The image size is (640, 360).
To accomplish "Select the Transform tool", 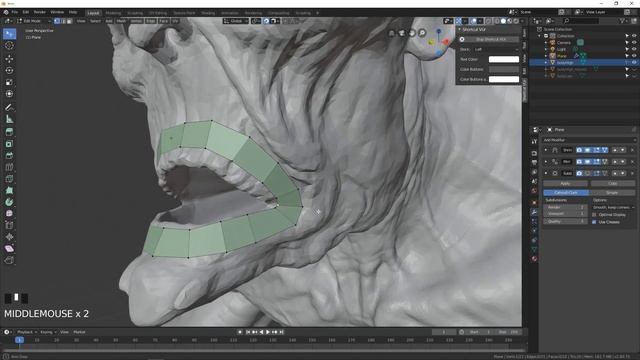I will click(x=9, y=94).
